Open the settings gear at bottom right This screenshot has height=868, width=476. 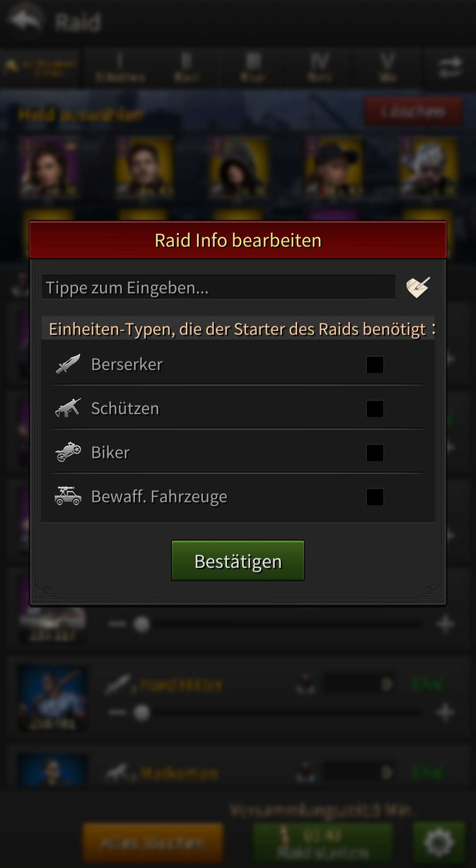pos(439,842)
